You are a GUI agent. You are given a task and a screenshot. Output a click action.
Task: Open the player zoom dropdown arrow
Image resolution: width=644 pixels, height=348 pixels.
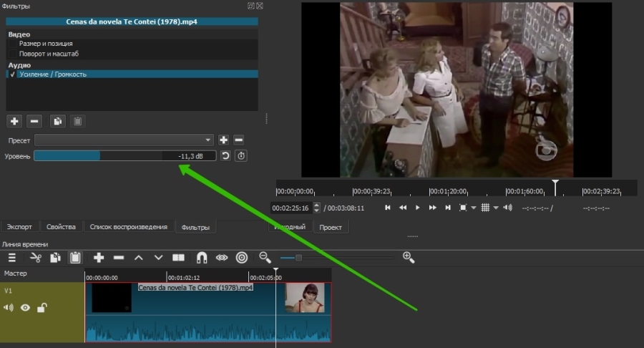[472, 208]
